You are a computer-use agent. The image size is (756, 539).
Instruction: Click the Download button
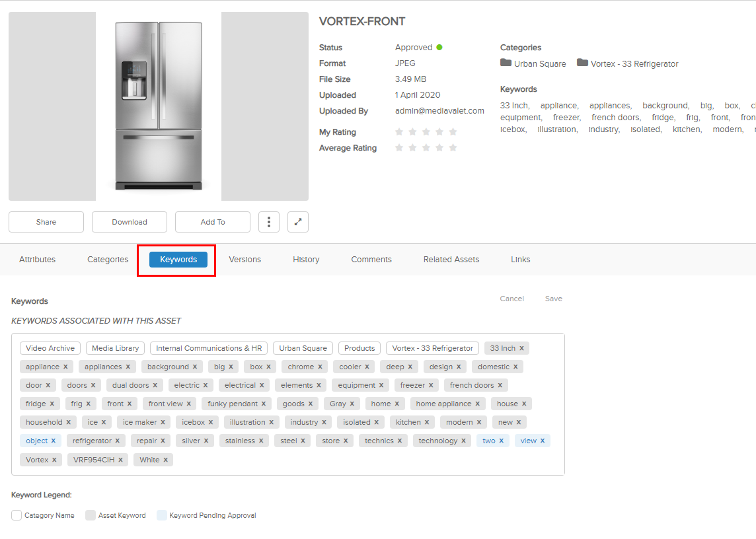click(x=130, y=222)
